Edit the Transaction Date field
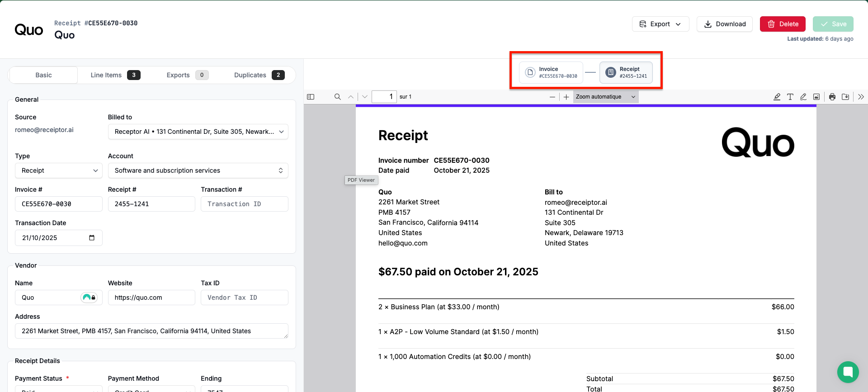This screenshot has height=392, width=868. click(x=59, y=238)
